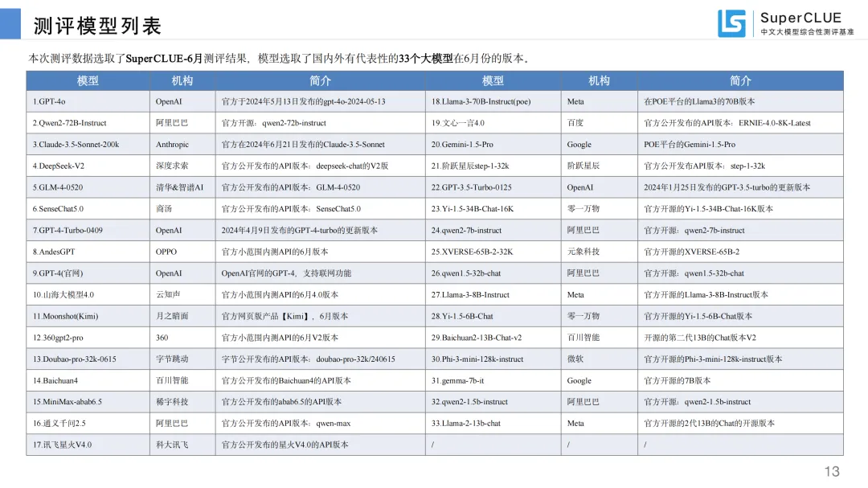This screenshot has height=488, width=868.
Task: Select the 25.XVERSE-65B-2-32K cell
Action: click(x=493, y=252)
